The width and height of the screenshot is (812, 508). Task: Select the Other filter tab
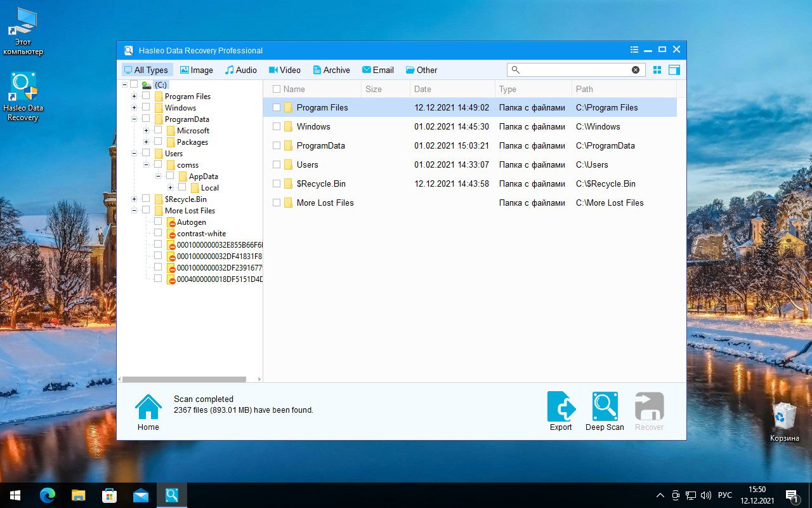tap(422, 70)
